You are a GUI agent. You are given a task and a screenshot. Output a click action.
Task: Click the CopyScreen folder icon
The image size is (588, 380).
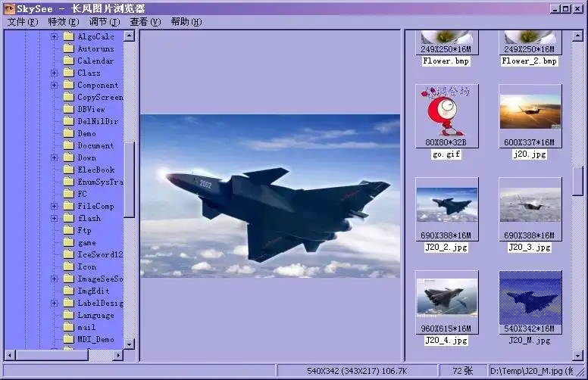pos(69,97)
